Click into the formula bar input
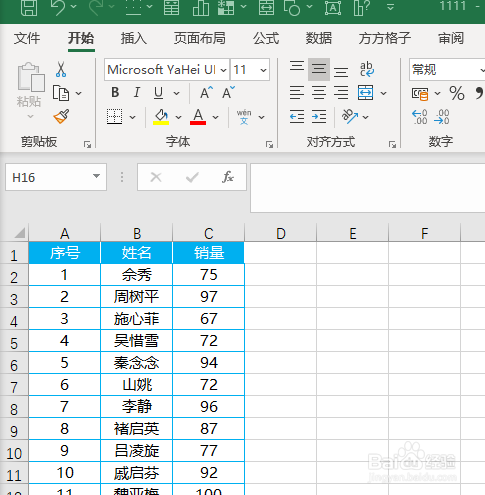The width and height of the screenshot is (485, 495). (368, 188)
